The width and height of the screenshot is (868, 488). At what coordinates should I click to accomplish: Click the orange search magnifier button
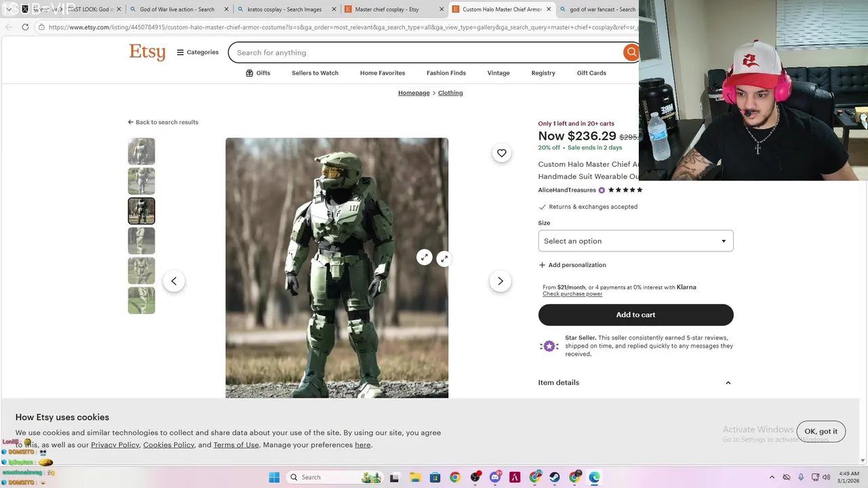point(631,52)
